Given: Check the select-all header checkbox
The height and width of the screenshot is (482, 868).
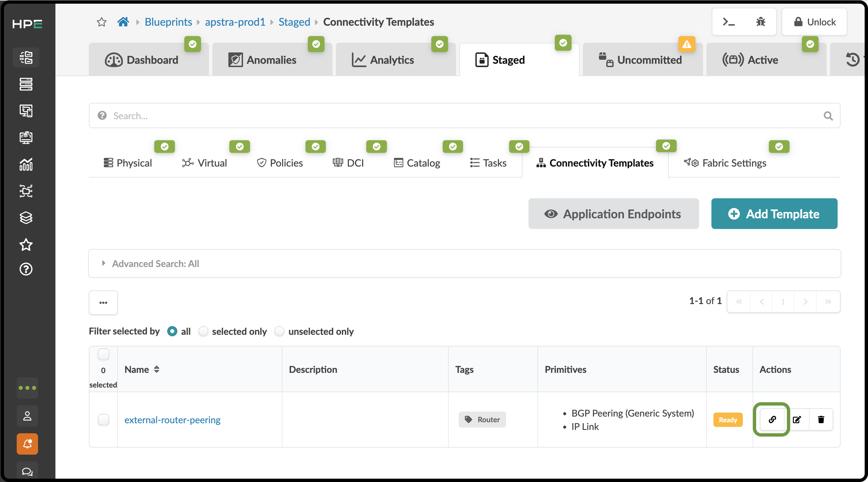Looking at the screenshot, I should (103, 354).
